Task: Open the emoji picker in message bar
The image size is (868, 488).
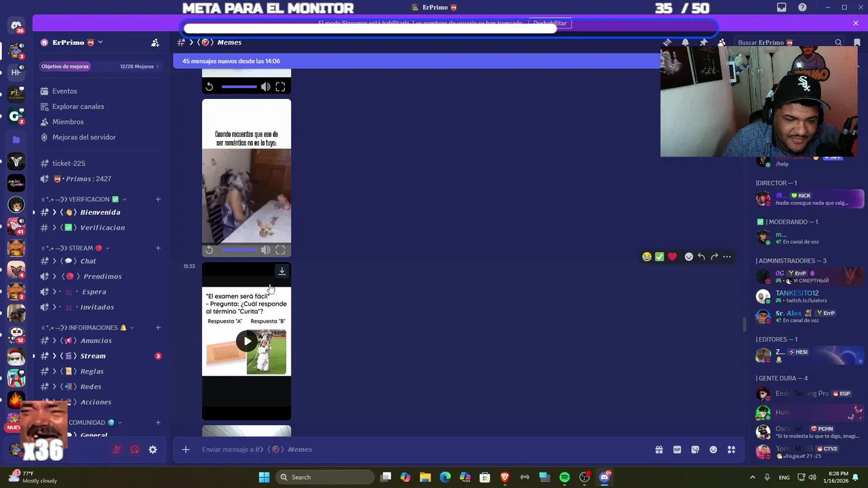Action: [713, 449]
